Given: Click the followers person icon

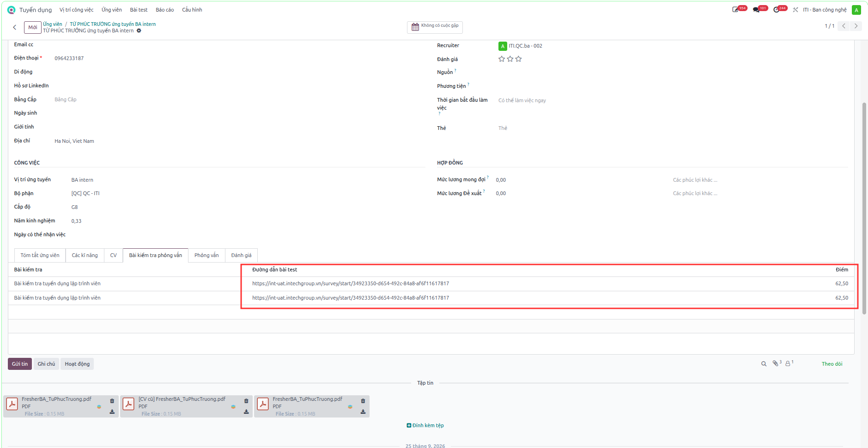Looking at the screenshot, I should click(x=788, y=363).
